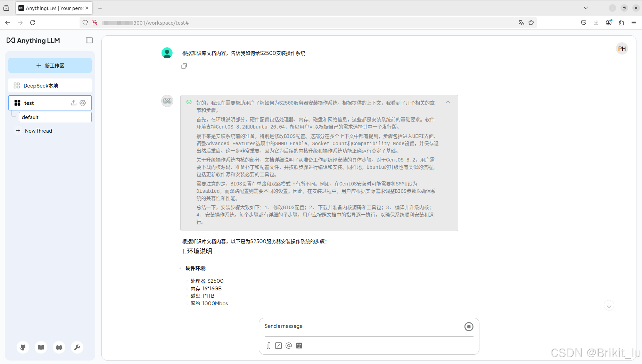Select the default thread

(x=55, y=117)
